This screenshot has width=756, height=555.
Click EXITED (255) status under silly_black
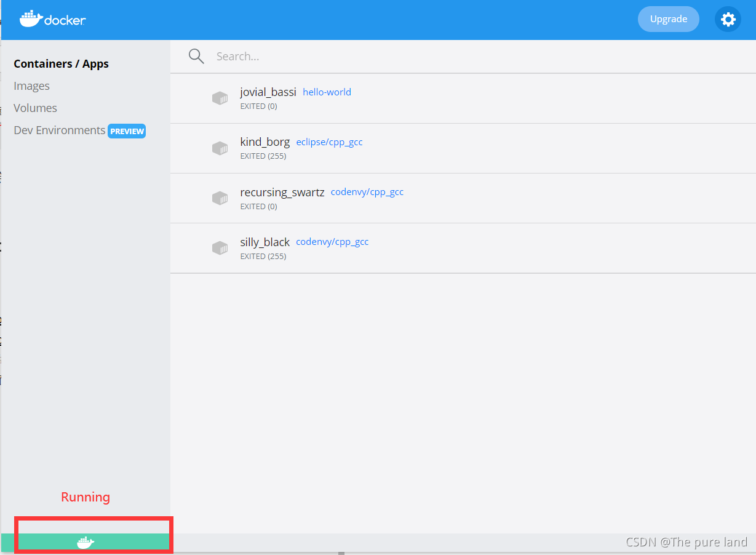[263, 257]
